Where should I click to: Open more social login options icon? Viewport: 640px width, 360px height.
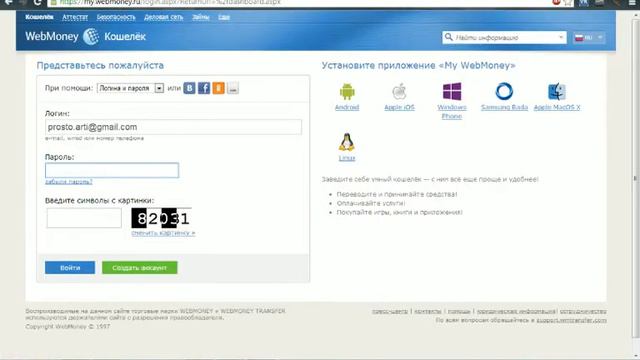click(x=233, y=88)
